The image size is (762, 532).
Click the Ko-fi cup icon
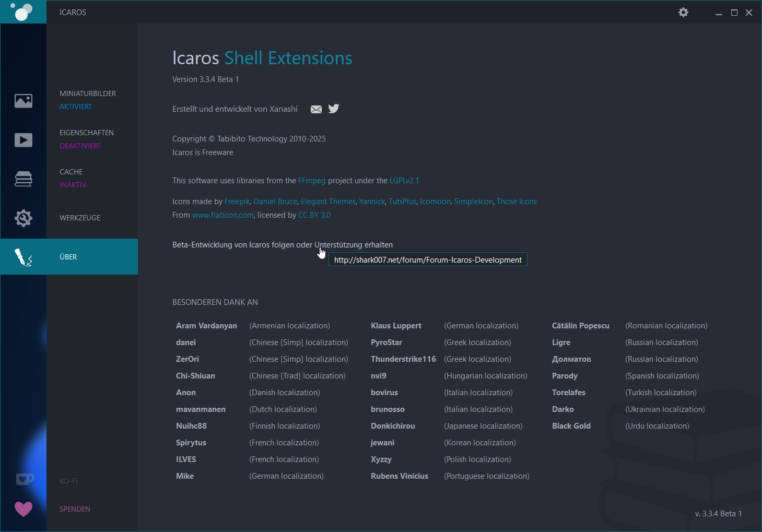pos(24,479)
